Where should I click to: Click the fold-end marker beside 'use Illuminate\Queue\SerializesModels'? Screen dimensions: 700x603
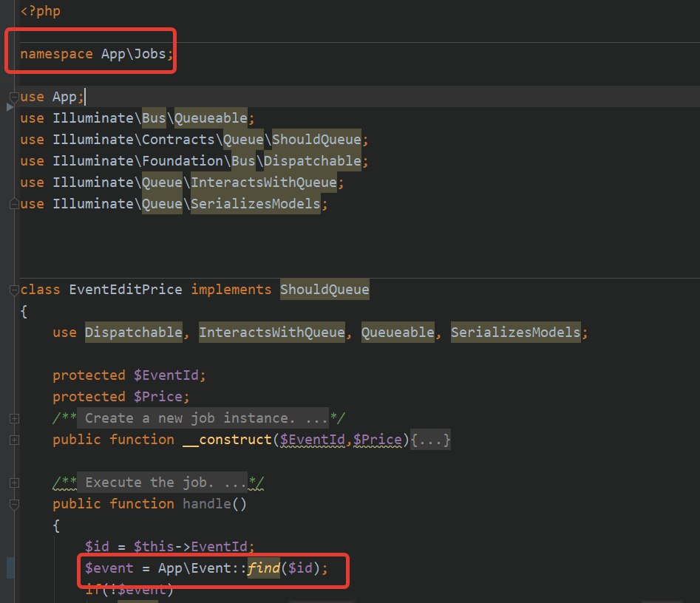14,204
